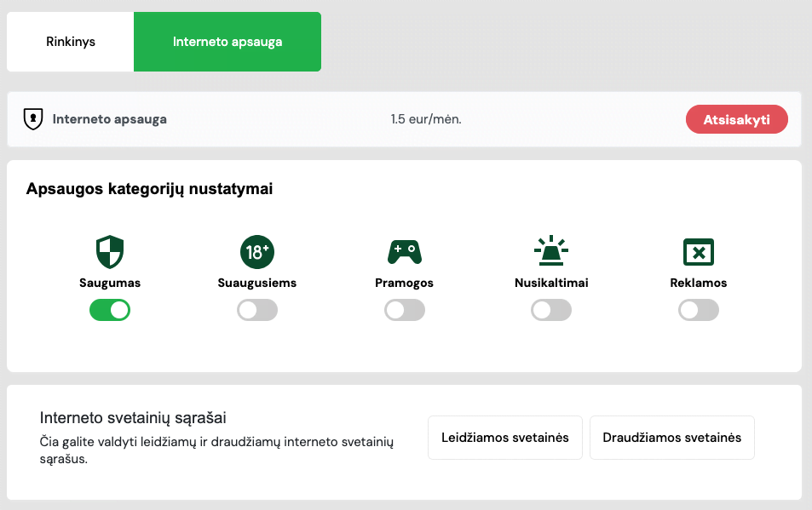Click the Apsaugos kategorijų nustatymai heading
Image resolution: width=812 pixels, height=510 pixels.
pos(149,189)
